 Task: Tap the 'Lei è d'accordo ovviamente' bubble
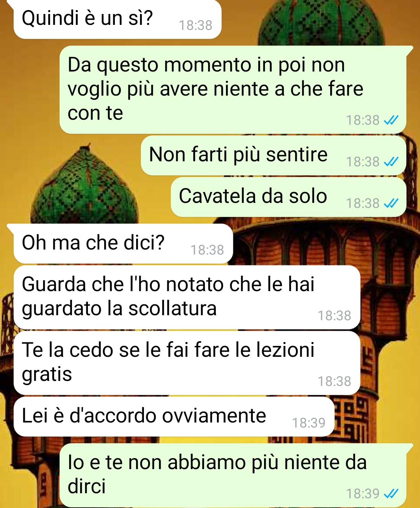(x=174, y=416)
